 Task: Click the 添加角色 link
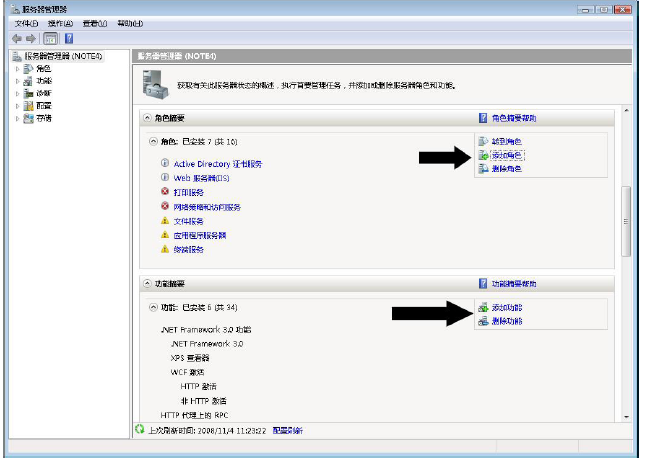click(507, 155)
